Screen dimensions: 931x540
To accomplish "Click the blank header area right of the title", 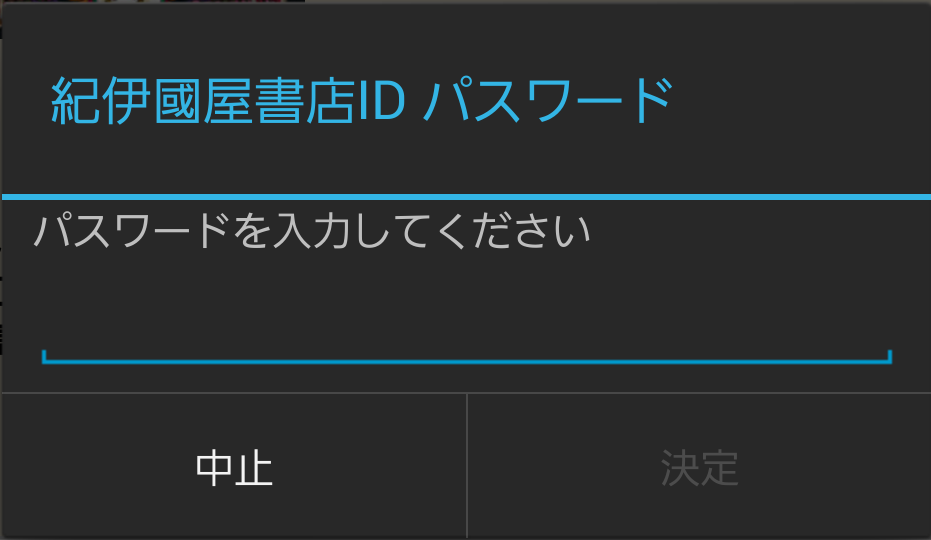I will click(x=802, y=101).
